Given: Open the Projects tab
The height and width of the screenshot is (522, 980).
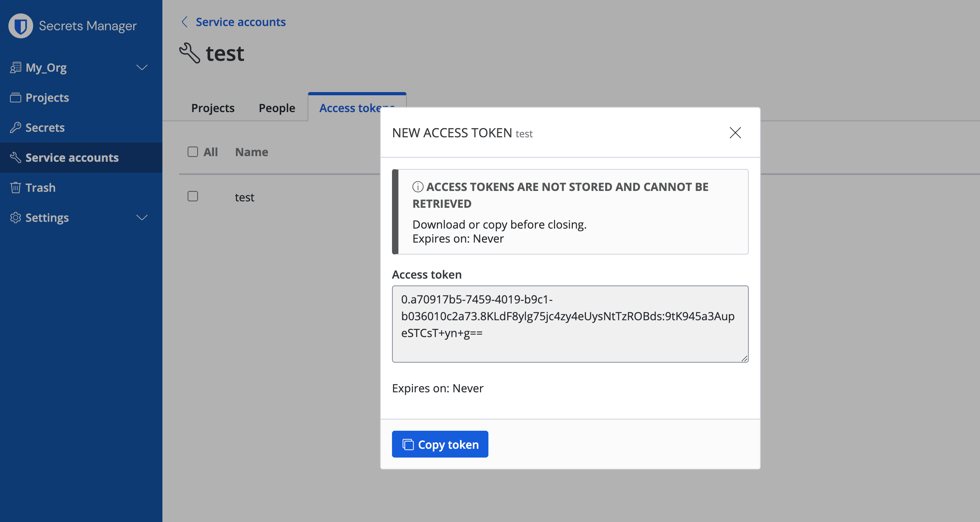Looking at the screenshot, I should (x=213, y=108).
